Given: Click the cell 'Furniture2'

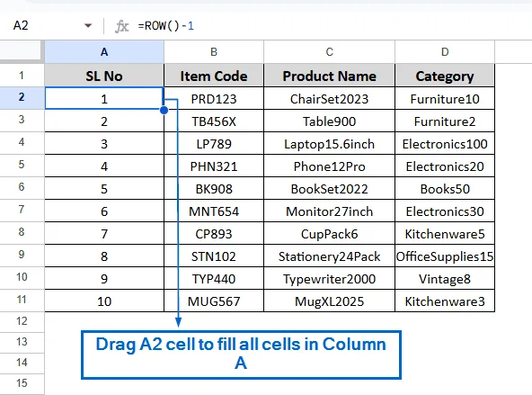Looking at the screenshot, I should click(x=445, y=121).
